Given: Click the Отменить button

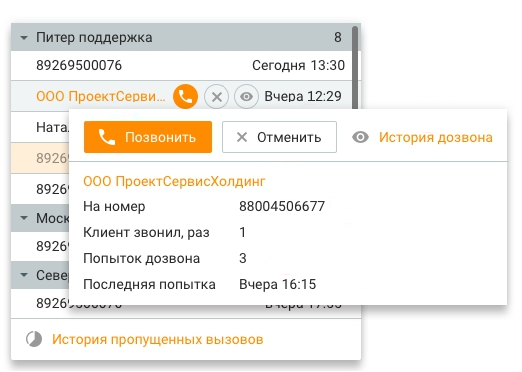Looking at the screenshot, I should pos(279,137).
